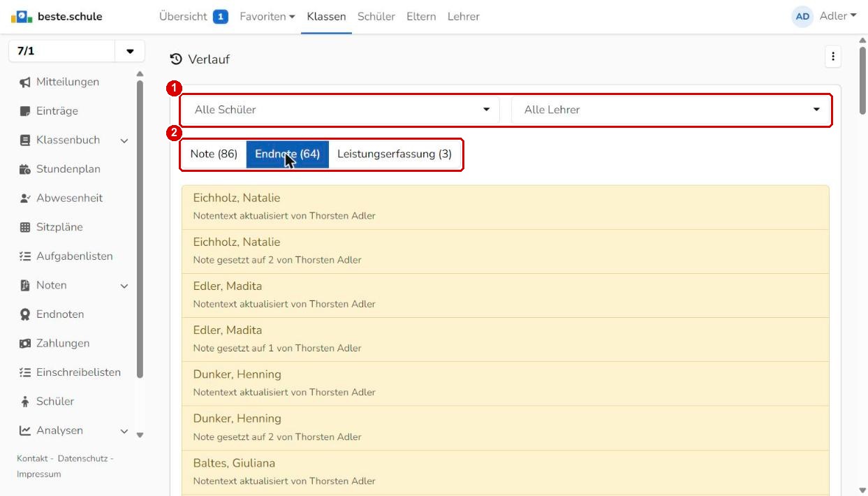This screenshot has width=868, height=496.
Task: Click the Zahlungen money icon
Action: [25, 344]
